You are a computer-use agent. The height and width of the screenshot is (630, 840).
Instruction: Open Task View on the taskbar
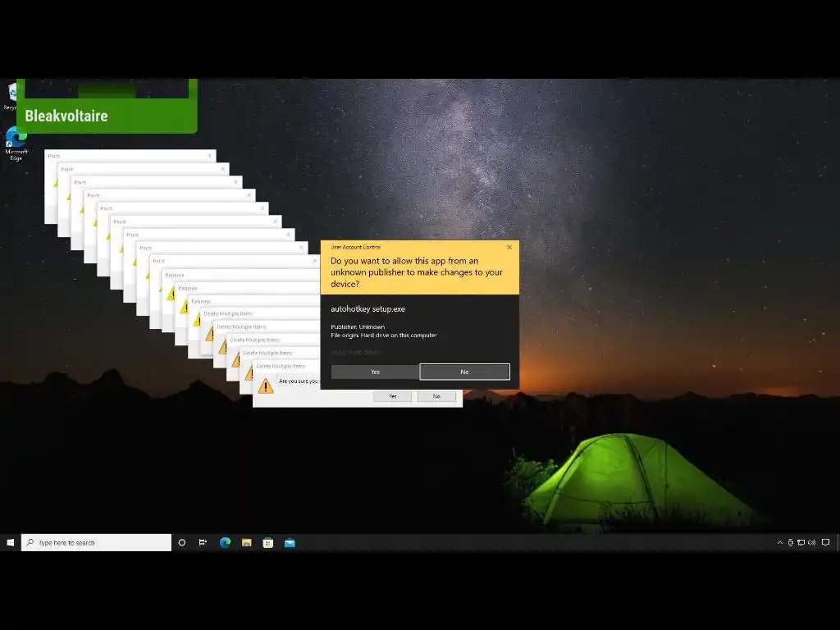203,543
